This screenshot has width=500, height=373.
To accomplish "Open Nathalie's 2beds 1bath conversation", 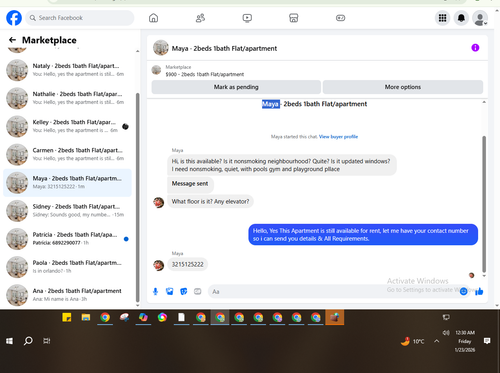I will pos(68,98).
